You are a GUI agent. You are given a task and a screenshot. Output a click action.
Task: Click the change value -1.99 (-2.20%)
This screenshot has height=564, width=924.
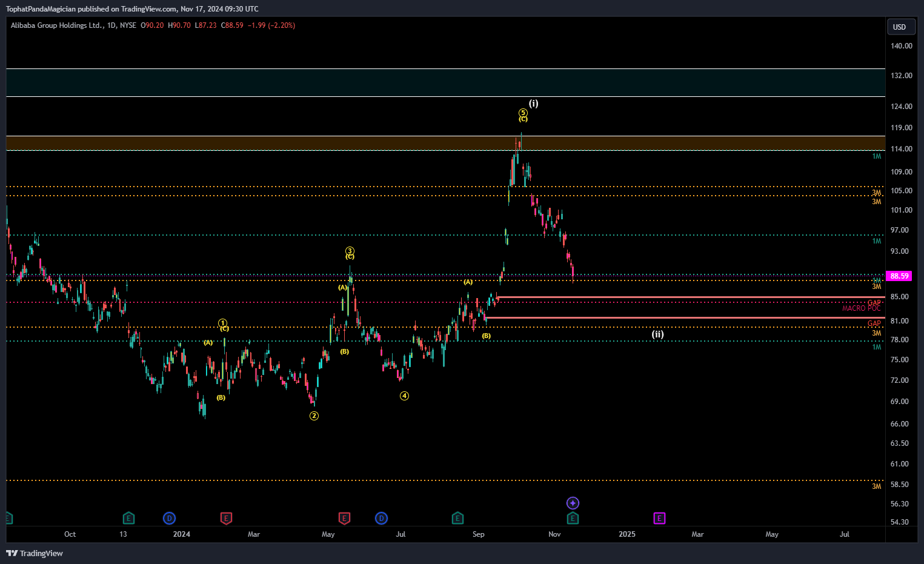coord(271,25)
